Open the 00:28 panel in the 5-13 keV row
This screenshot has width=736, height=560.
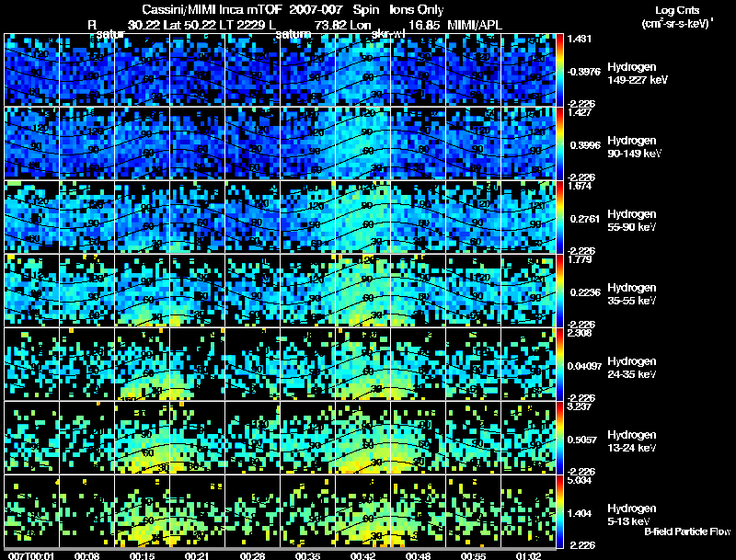point(252,511)
